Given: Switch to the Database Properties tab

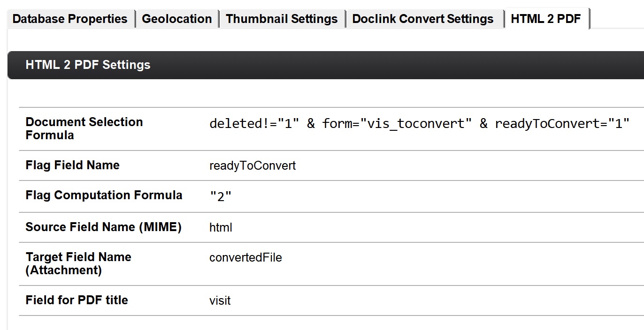Looking at the screenshot, I should coord(70,19).
